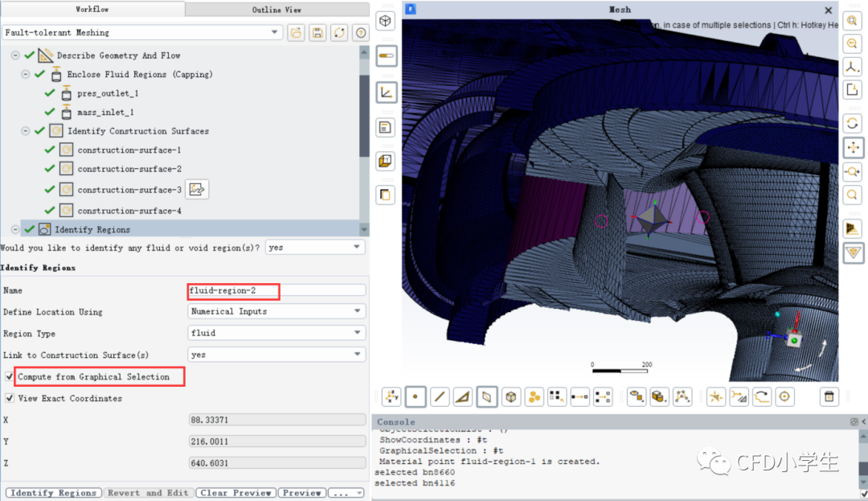
Task: Collapse Describe Geometry And Flow node
Action: click(15, 55)
